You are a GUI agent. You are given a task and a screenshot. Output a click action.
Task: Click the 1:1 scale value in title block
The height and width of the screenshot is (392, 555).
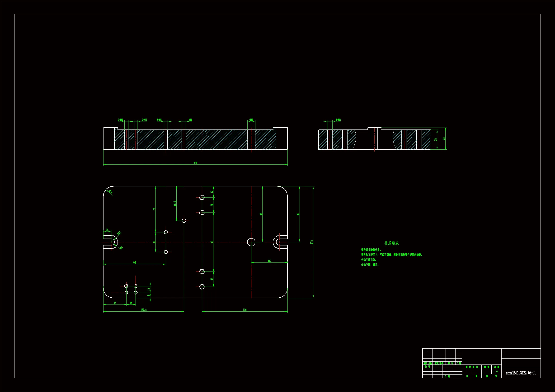point(496,371)
